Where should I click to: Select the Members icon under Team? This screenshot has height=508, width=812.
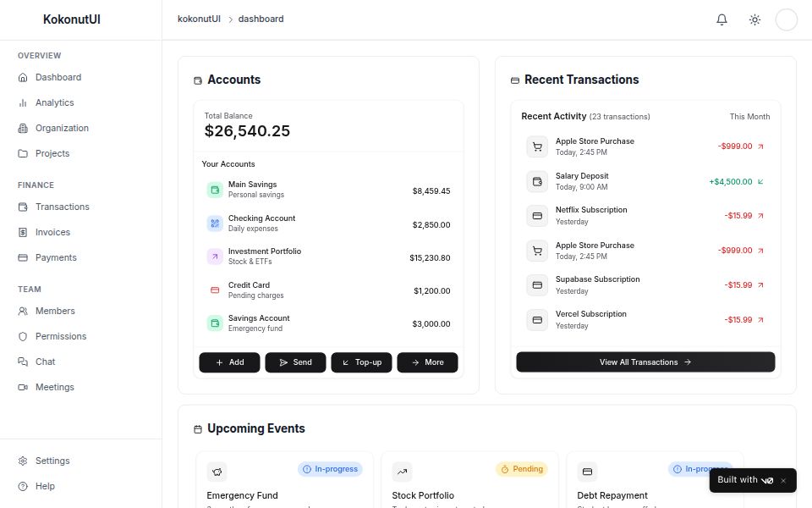[24, 311]
